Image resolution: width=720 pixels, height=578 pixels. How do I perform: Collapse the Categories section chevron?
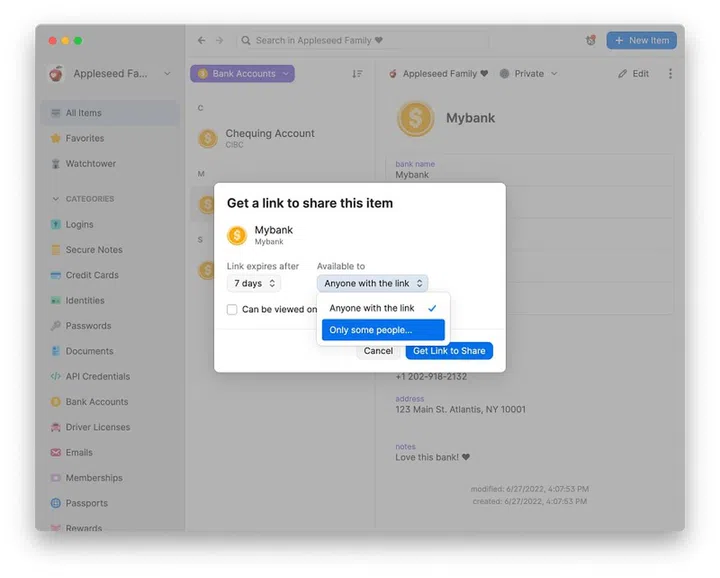tap(56, 199)
